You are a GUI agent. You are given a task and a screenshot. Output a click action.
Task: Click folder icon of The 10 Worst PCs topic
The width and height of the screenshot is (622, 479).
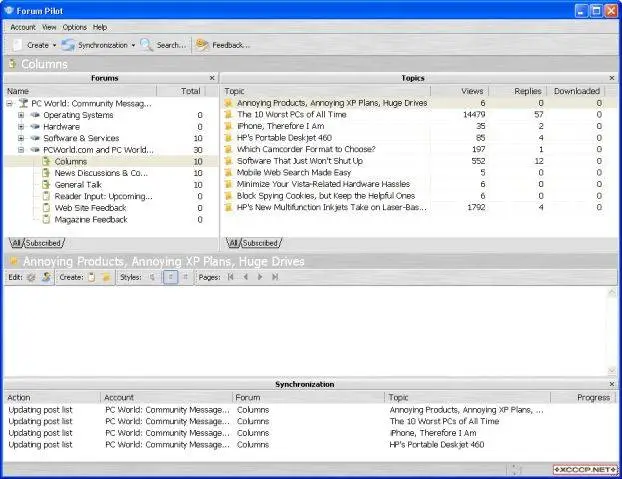(228, 115)
